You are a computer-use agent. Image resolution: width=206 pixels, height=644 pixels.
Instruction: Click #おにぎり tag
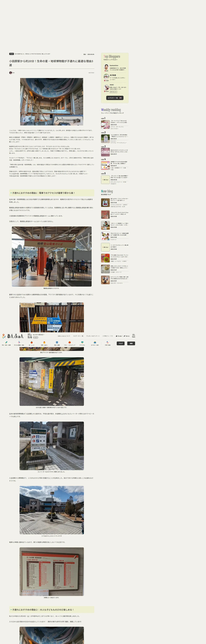[114, 283]
